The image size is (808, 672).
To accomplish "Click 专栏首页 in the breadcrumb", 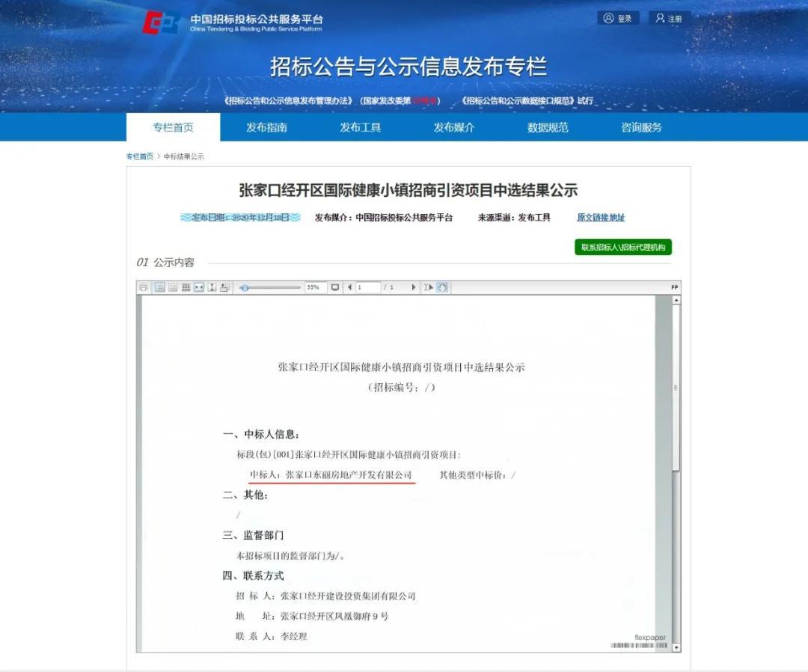I will pyautogui.click(x=140, y=156).
